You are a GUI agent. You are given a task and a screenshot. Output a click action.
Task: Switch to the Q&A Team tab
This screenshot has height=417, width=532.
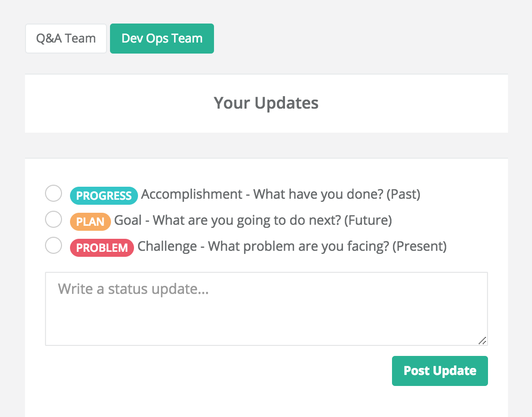(x=66, y=39)
